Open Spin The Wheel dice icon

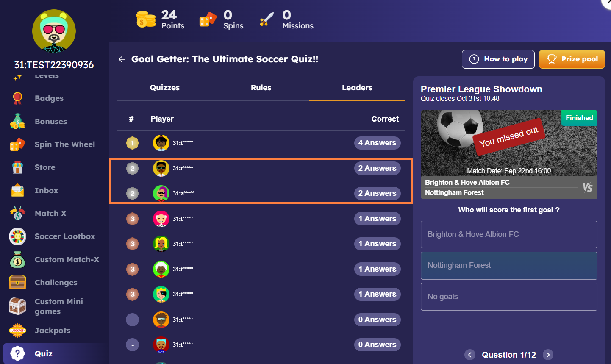(x=17, y=144)
